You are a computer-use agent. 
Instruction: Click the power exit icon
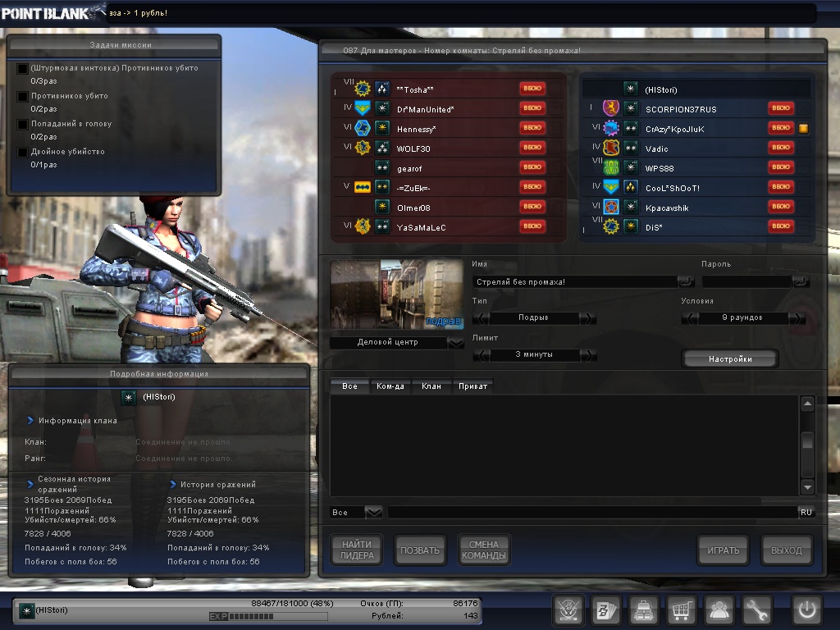[x=807, y=609]
